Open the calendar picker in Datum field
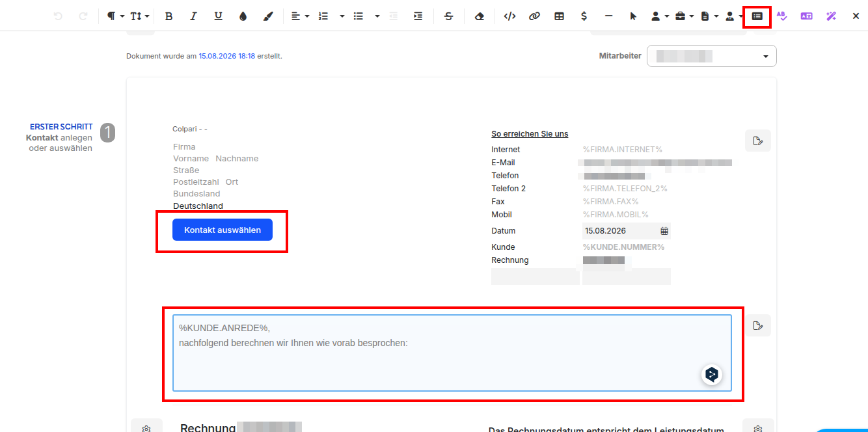868x432 pixels. pyautogui.click(x=664, y=231)
